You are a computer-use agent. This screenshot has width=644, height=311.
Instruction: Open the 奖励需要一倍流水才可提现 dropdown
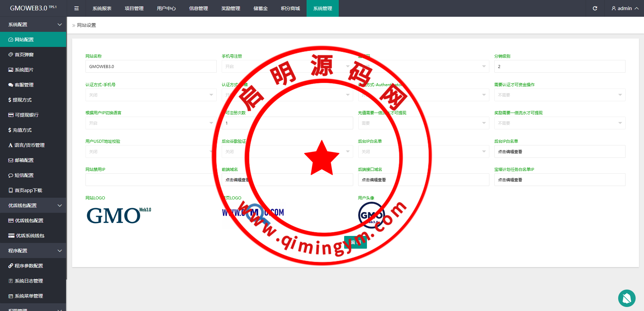[559, 123]
